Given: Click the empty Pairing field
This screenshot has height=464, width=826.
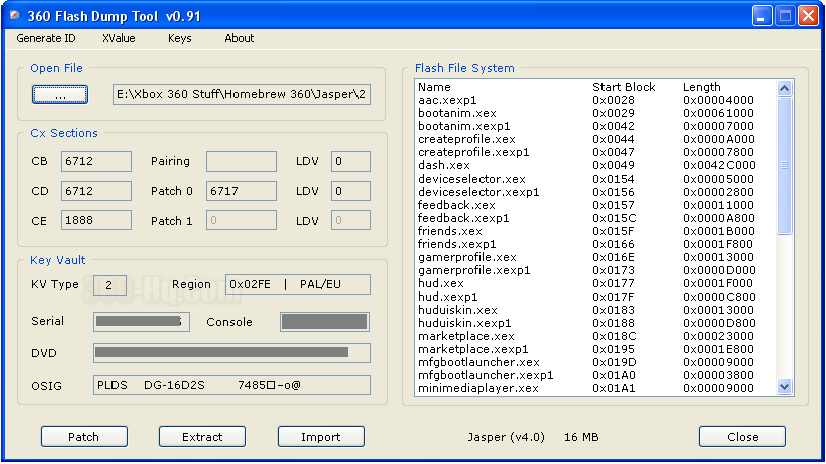Looking at the screenshot, I should 241,162.
